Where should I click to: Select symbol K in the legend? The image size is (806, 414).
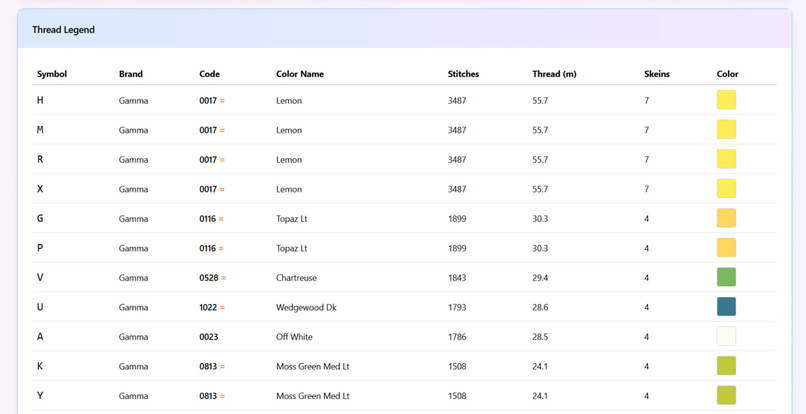(40, 366)
